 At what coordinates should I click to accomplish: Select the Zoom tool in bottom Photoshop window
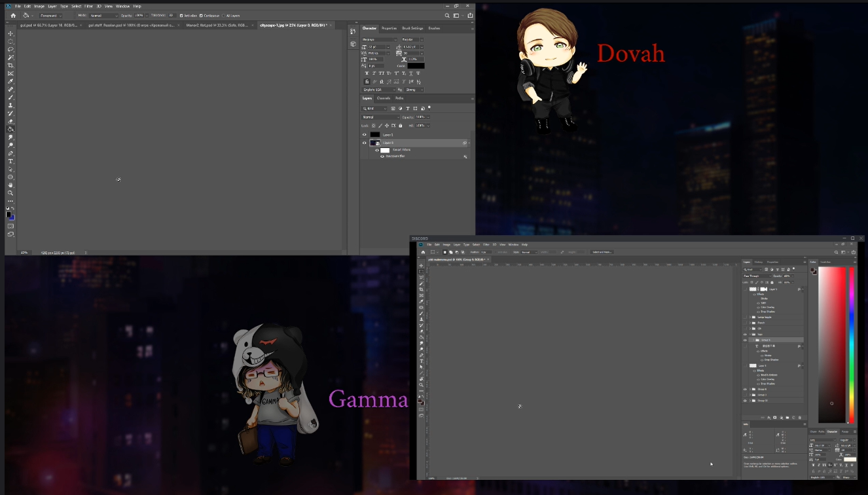[x=422, y=385]
